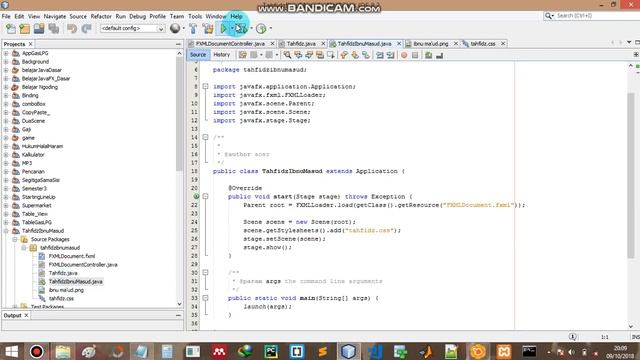The height and width of the screenshot is (360, 640).
Task: Click the editor vertical scrollbar
Action: click(x=631, y=176)
